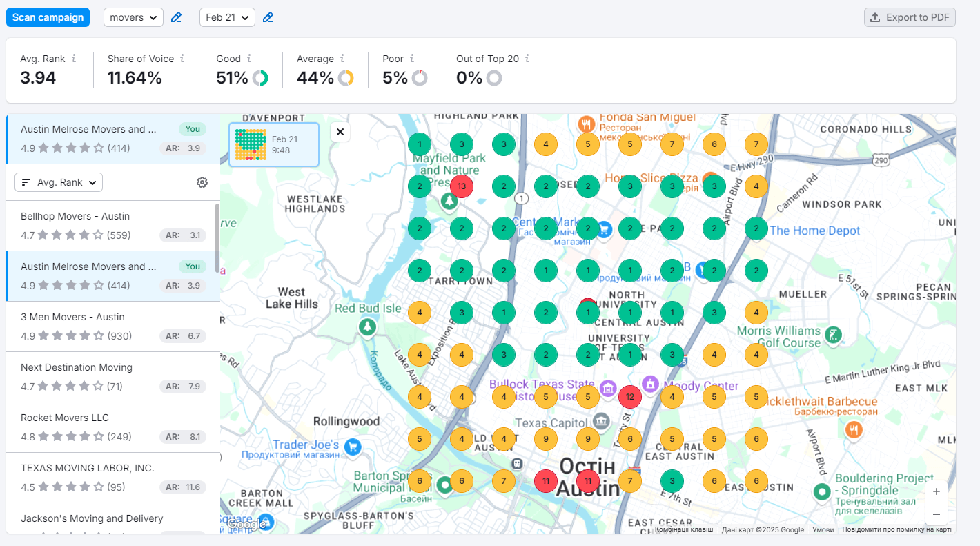980x546 pixels.
Task: Click Micklethwait Barbecue restaurant marker
Action: pyautogui.click(x=854, y=429)
